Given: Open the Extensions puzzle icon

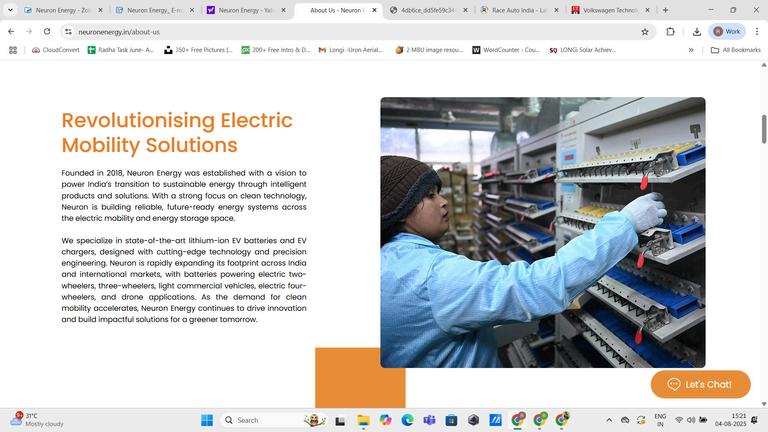Looking at the screenshot, I should 671,31.
